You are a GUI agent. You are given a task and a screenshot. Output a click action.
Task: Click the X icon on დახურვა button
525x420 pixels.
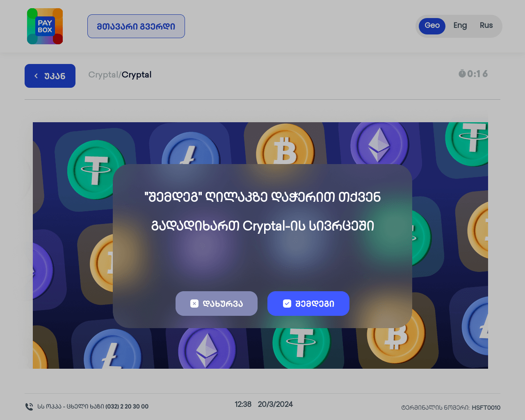[194, 304]
